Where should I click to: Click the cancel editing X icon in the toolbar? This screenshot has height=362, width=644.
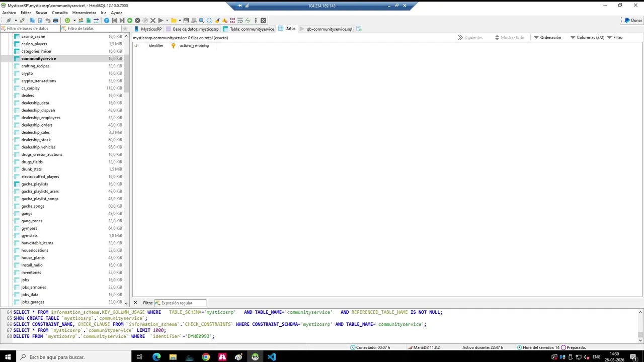coord(153,21)
